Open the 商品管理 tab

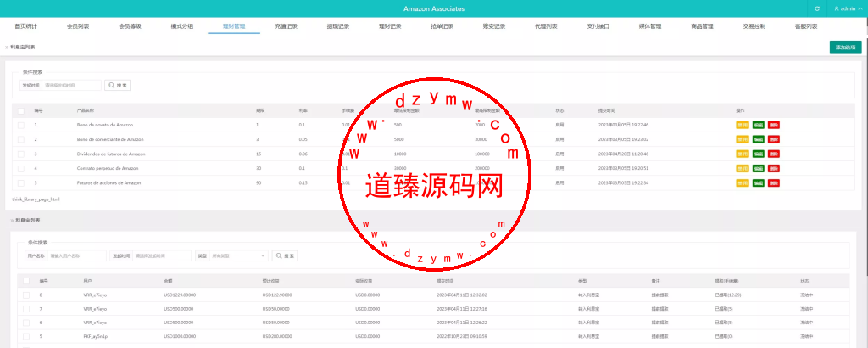point(703,26)
